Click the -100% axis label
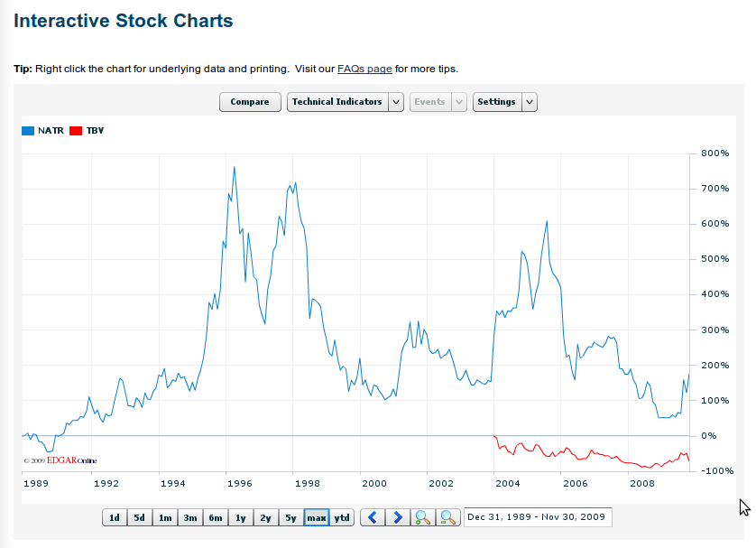 (716, 471)
